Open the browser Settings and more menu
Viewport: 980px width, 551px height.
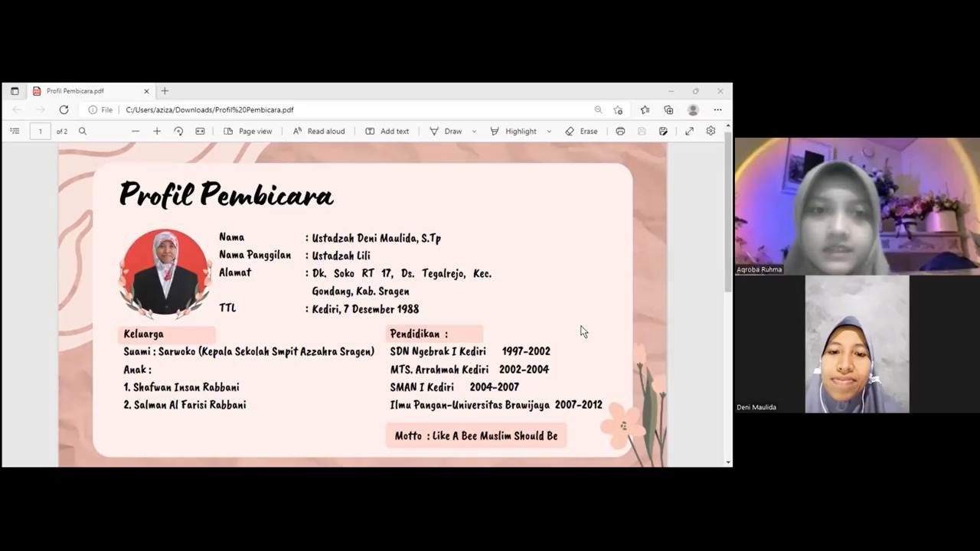click(x=717, y=109)
